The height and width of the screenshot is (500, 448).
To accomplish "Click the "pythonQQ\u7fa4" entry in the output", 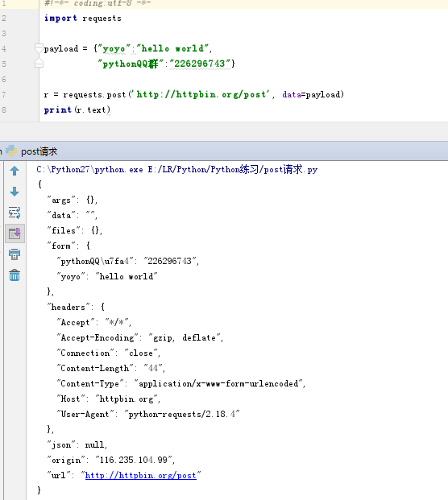I will pos(128,261).
